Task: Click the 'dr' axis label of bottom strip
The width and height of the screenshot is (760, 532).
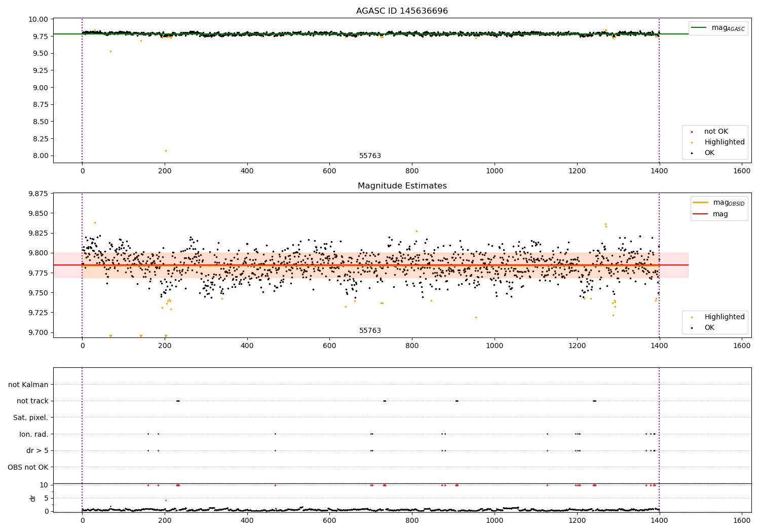Action: 33,498
